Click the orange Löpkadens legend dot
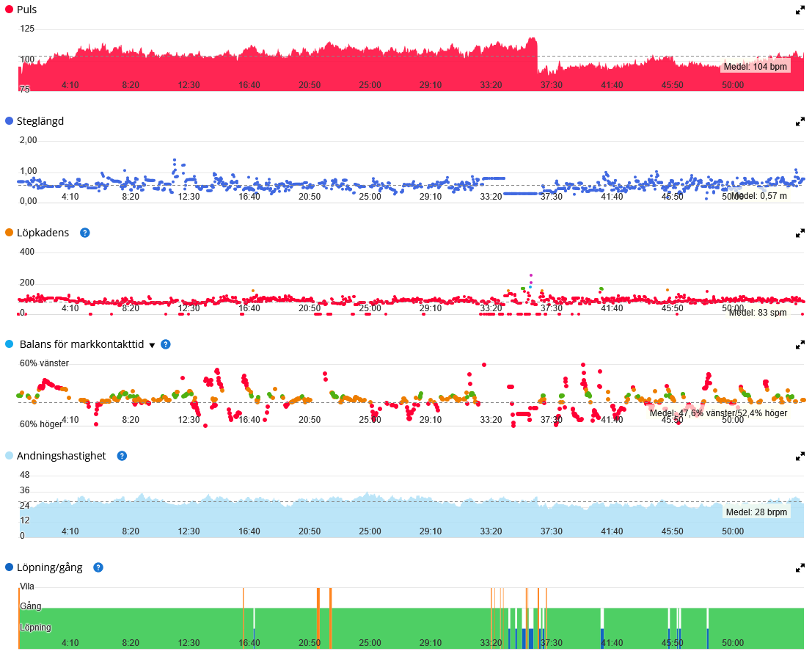The width and height of the screenshot is (812, 654). point(9,233)
